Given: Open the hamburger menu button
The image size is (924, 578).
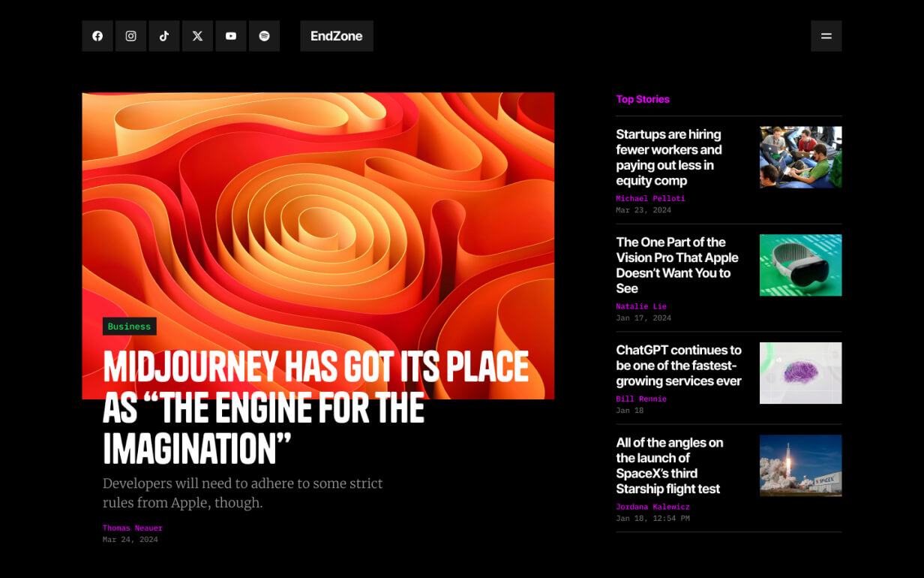Looking at the screenshot, I should [x=826, y=36].
